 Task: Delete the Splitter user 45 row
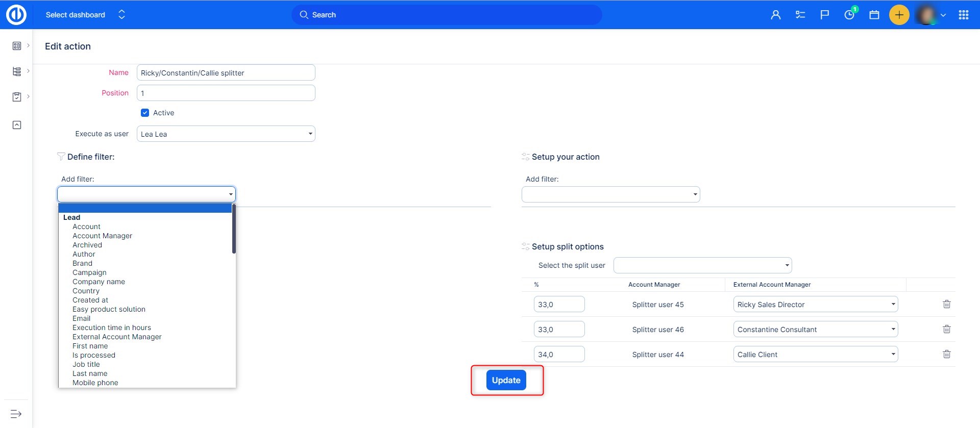coord(946,304)
